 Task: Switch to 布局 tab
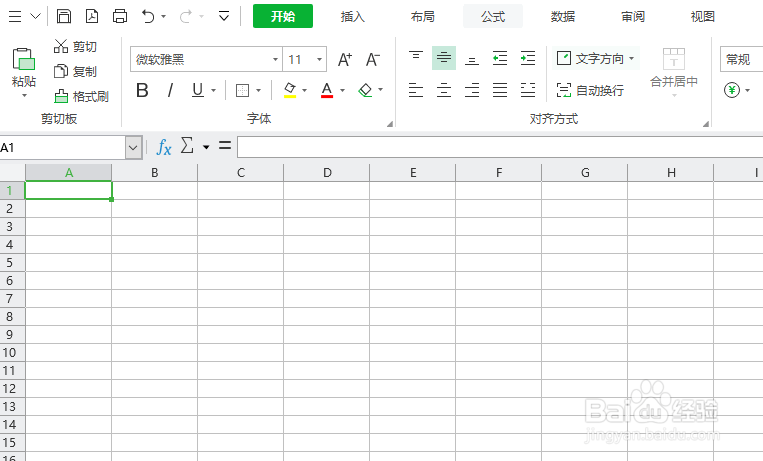coord(423,17)
